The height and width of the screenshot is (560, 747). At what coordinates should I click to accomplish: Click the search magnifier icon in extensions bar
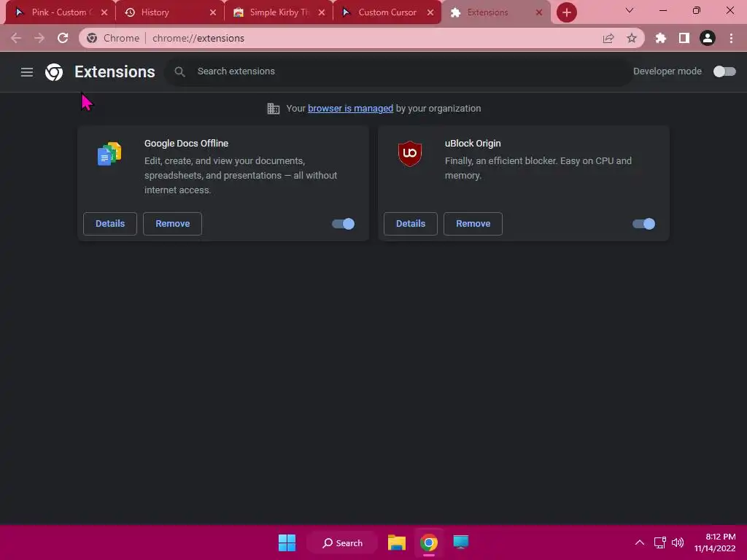(179, 71)
